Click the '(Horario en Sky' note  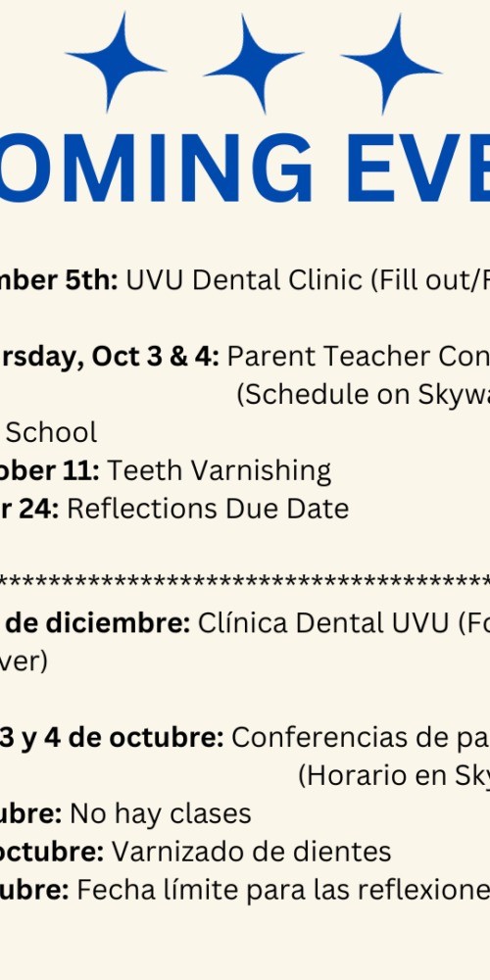[394, 776]
